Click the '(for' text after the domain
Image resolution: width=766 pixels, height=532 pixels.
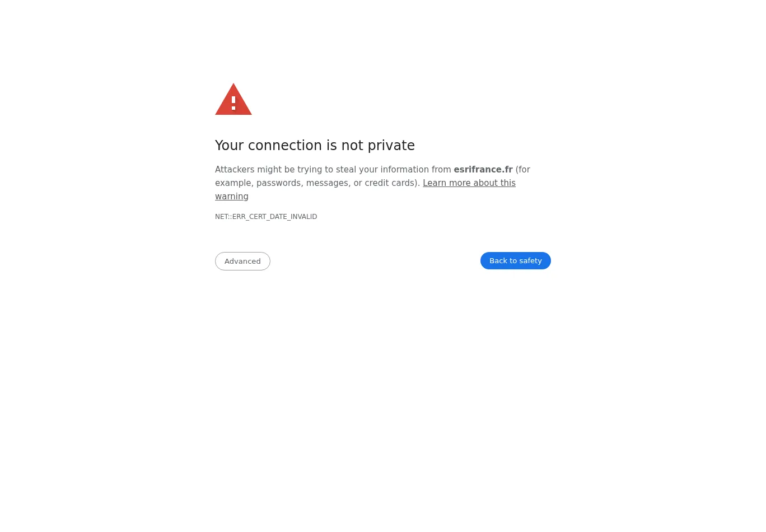pos(523,170)
